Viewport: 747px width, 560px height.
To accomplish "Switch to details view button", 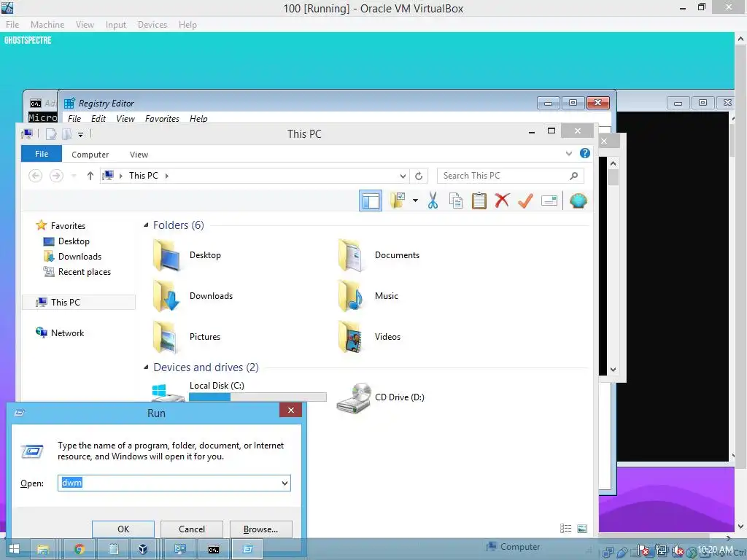I will pyautogui.click(x=565, y=529).
